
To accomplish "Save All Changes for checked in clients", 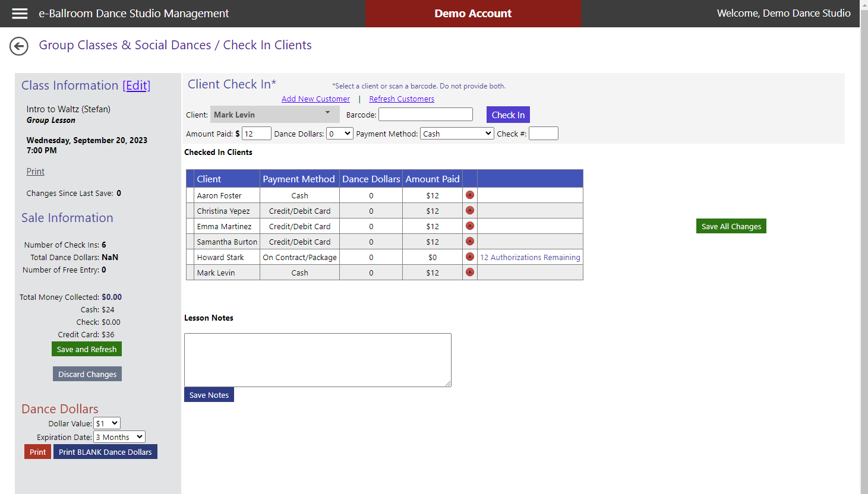I will point(731,226).
